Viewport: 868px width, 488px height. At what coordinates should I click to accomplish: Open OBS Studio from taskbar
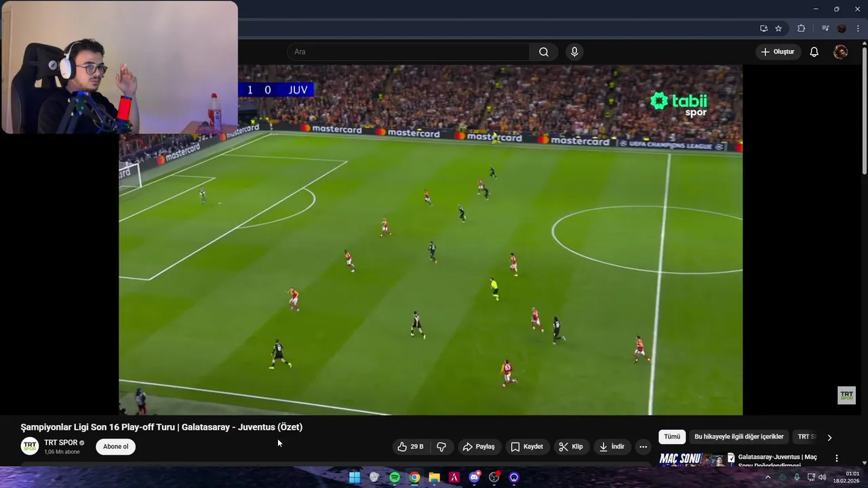click(x=494, y=477)
